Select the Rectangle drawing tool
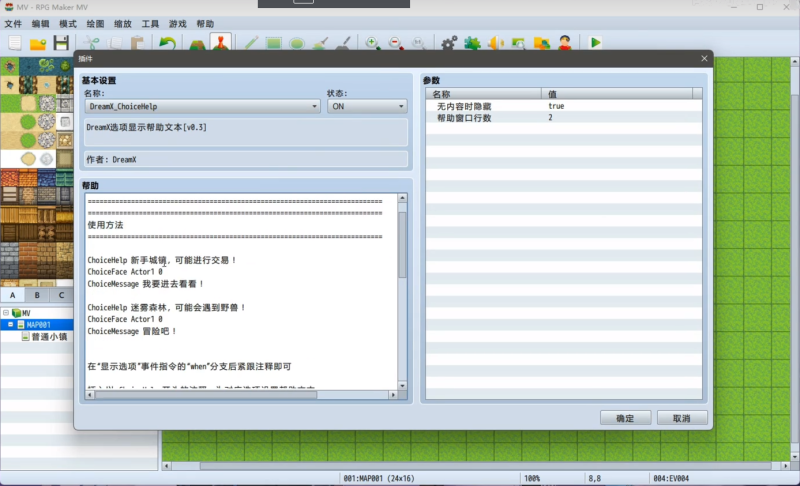Viewport: 800px width, 486px height. point(273,43)
